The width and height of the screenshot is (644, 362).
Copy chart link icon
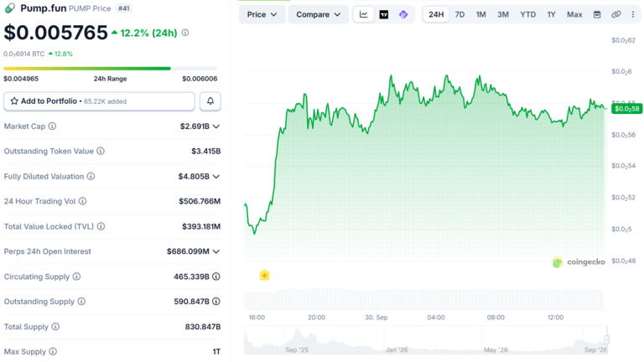[x=616, y=14]
